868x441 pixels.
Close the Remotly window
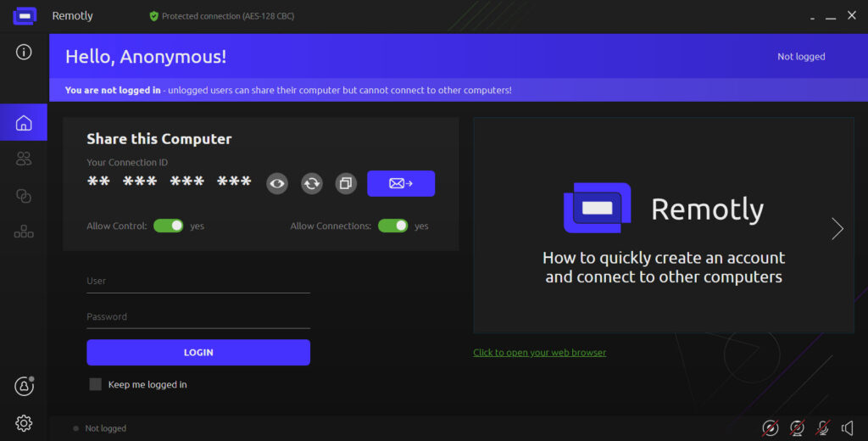tap(852, 15)
